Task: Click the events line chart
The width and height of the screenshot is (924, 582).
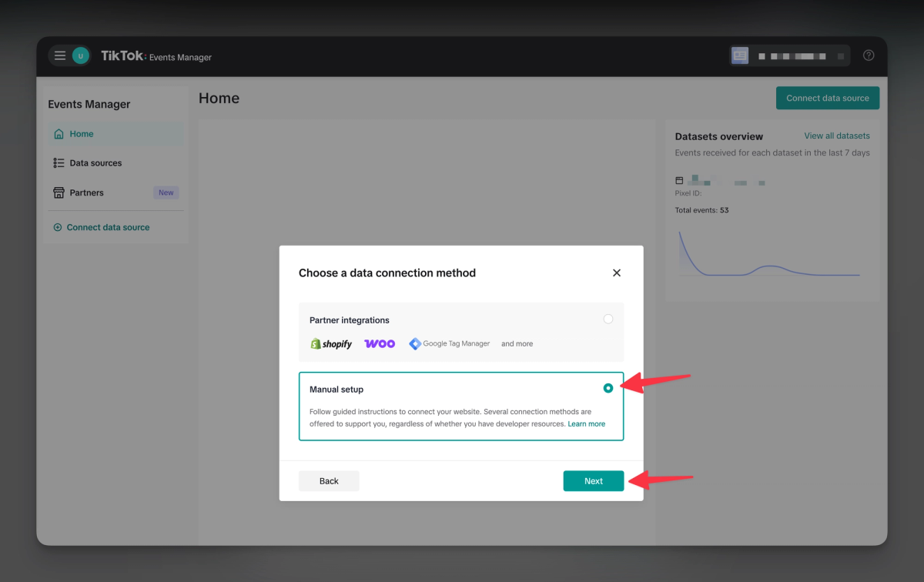Action: tap(768, 253)
